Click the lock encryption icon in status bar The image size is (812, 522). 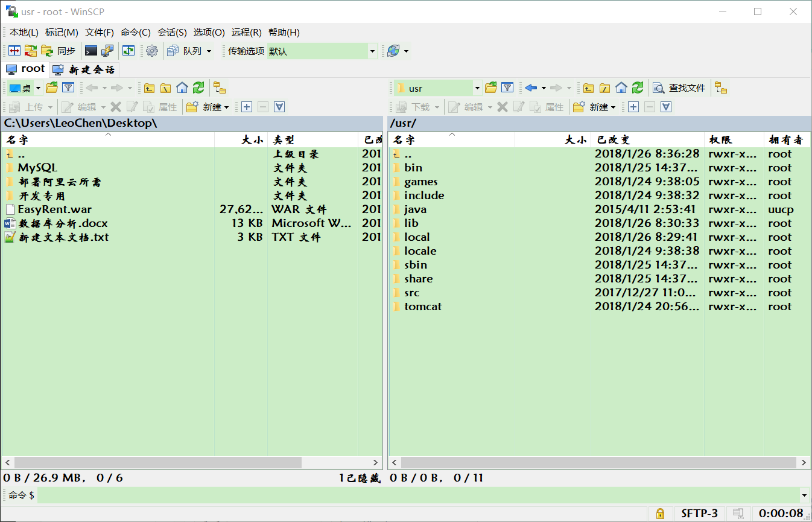[660, 514]
